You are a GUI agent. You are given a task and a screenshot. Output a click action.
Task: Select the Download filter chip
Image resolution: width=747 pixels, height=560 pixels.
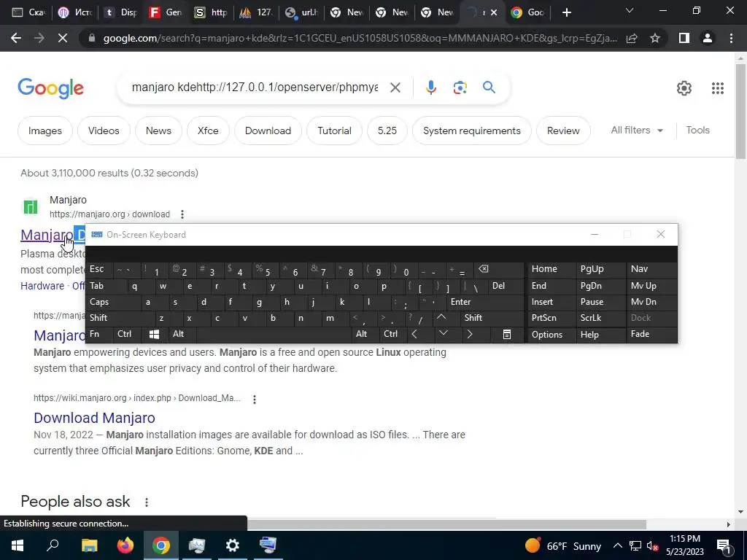tap(268, 131)
